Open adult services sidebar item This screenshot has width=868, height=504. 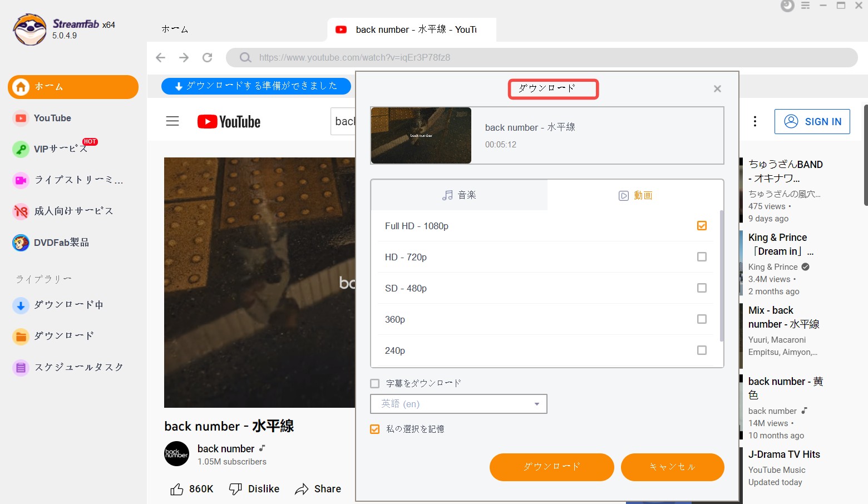[62, 211]
